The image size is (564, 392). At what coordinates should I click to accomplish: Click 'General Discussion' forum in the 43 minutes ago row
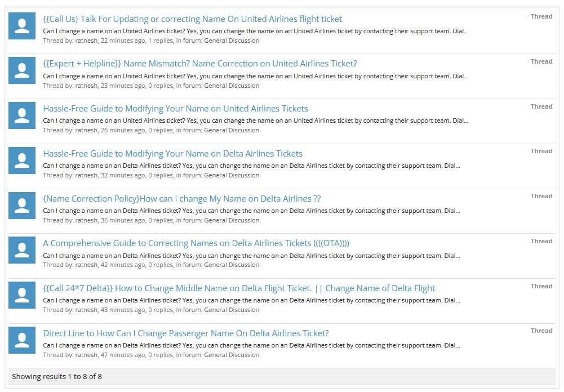click(232, 310)
